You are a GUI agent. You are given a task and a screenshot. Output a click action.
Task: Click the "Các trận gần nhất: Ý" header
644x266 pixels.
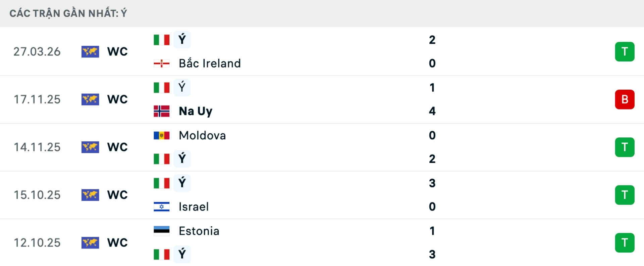pyautogui.click(x=68, y=13)
